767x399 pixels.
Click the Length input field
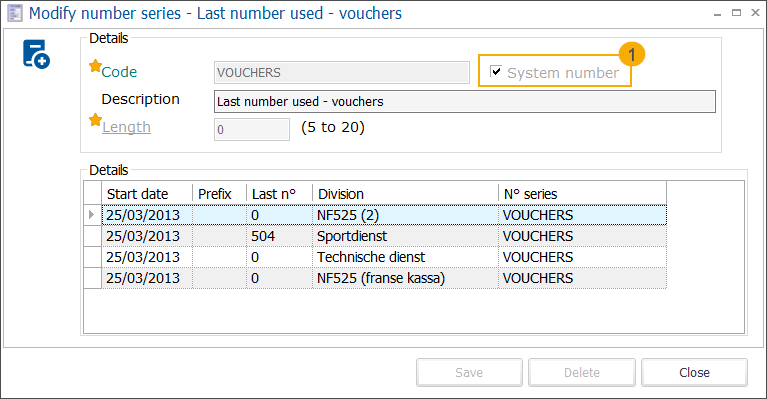click(x=251, y=129)
